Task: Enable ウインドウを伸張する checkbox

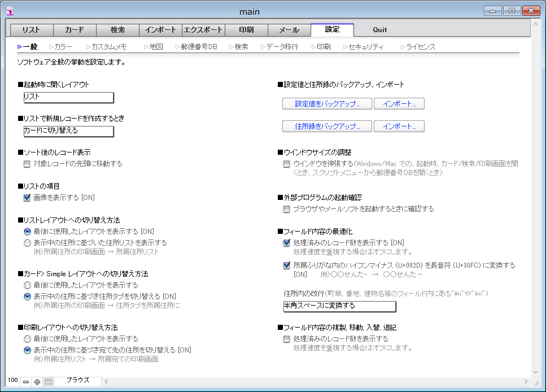Action: 286,164
